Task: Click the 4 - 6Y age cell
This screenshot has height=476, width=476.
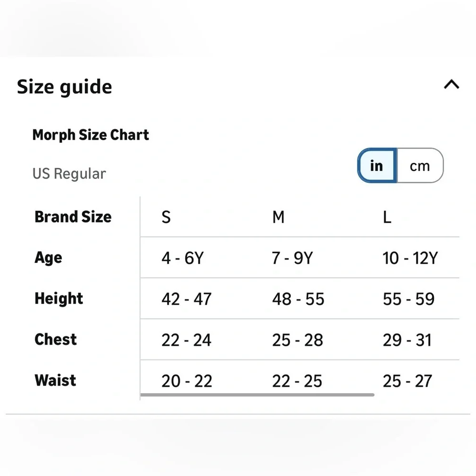Action: (x=182, y=258)
